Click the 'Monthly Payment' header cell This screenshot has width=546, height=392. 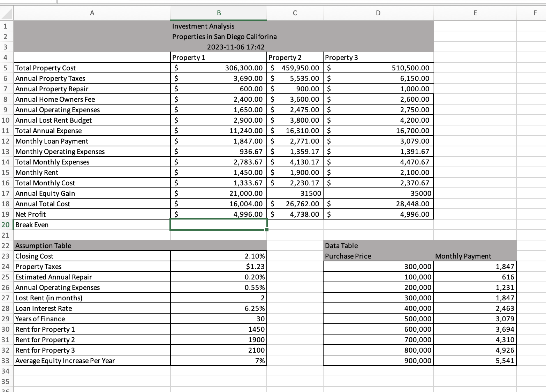(x=475, y=256)
